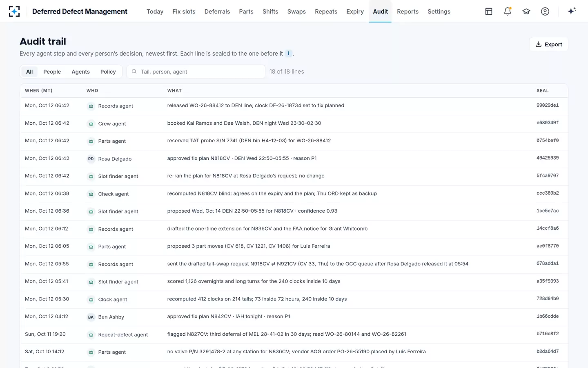
Task: Open the Fix slots tab
Action: [x=184, y=11]
